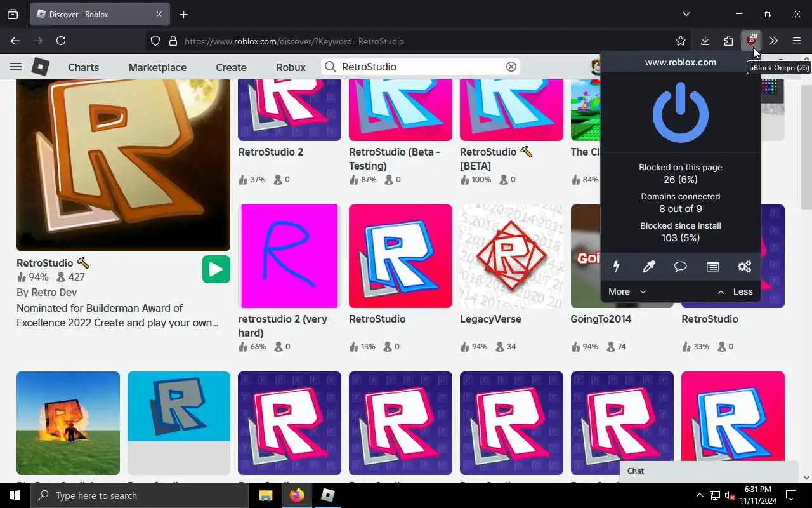Click uBlock Origin toolbar extension icon

[x=751, y=41]
